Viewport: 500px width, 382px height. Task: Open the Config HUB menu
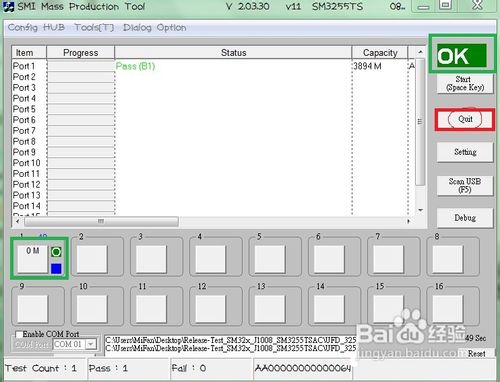point(36,27)
